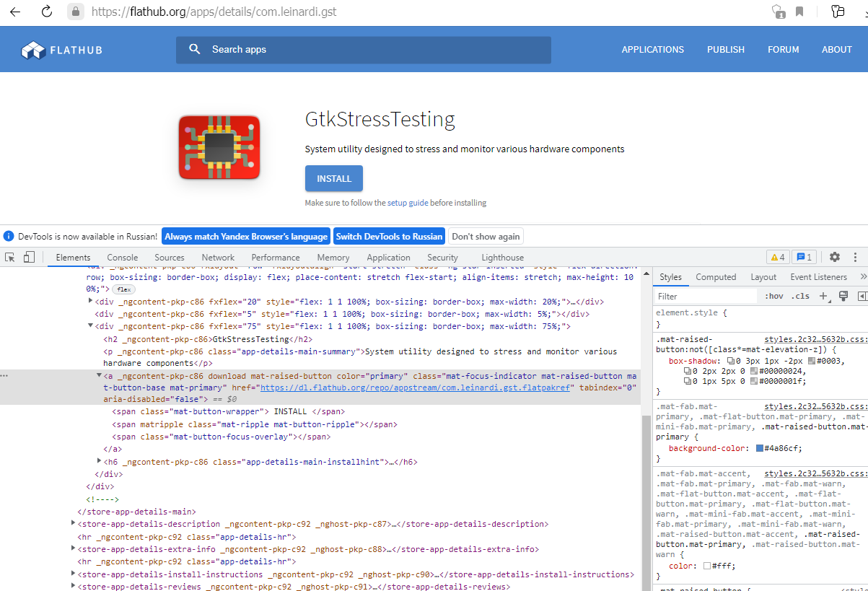Open the APPLICATIONS menu in Flathub header
Screen dimensions: 868x591
coord(653,50)
